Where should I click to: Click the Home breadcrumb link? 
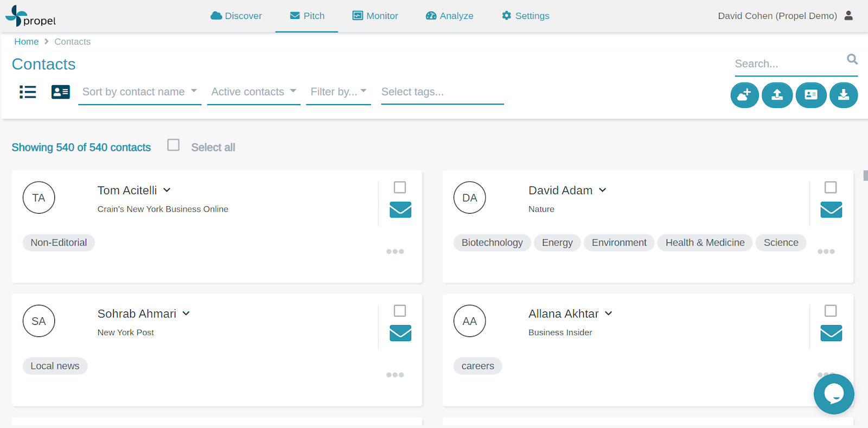[27, 42]
